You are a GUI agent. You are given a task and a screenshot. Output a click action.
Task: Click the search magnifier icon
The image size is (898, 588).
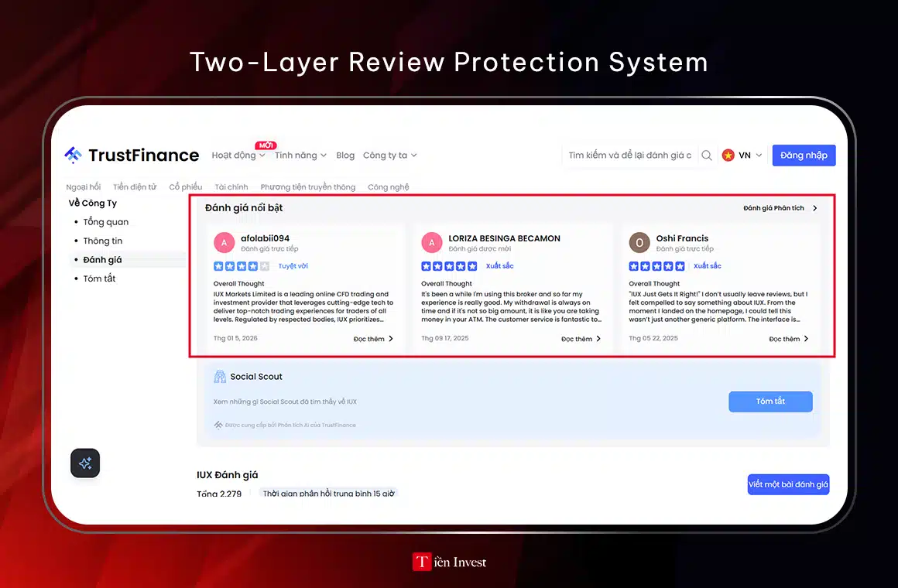tap(707, 156)
